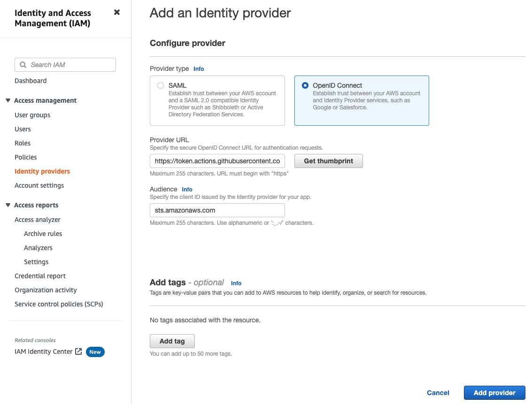
Task: Open the Roles page
Action: [22, 143]
